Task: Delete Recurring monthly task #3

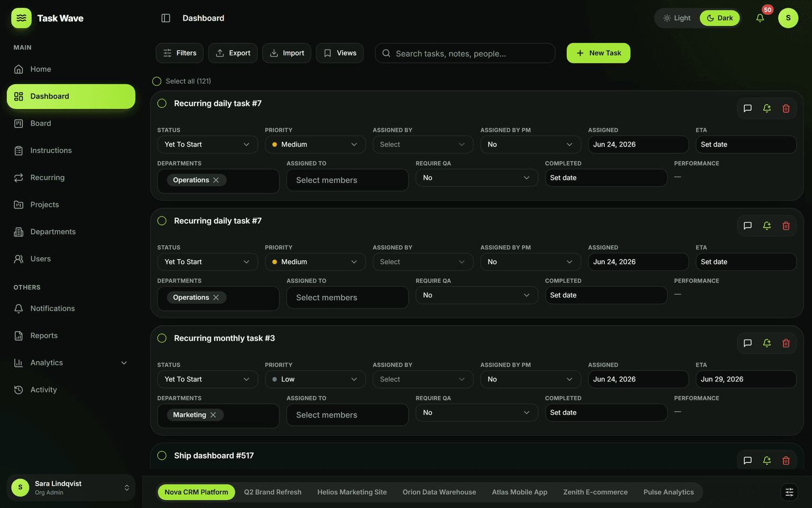Action: coord(786,343)
